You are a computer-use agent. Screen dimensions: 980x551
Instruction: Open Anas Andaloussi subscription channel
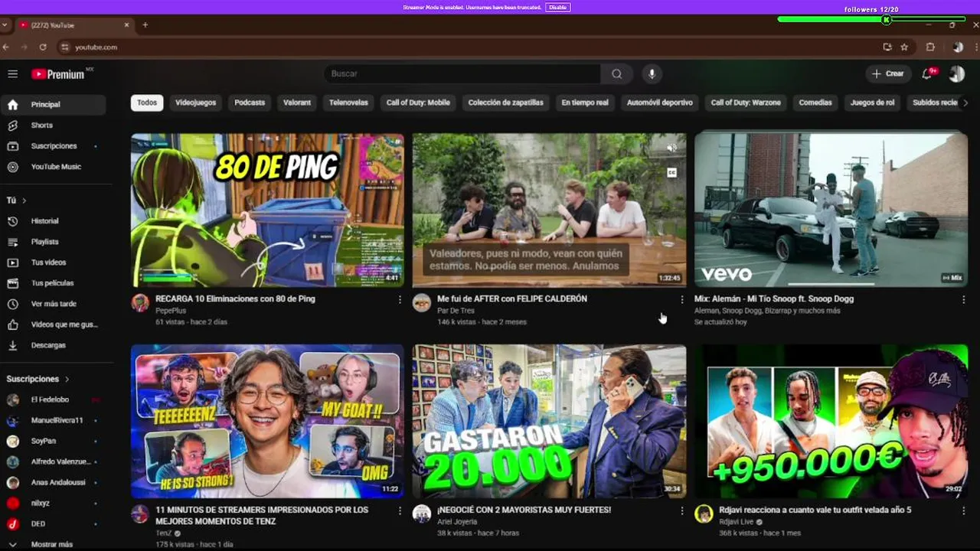pos(54,482)
